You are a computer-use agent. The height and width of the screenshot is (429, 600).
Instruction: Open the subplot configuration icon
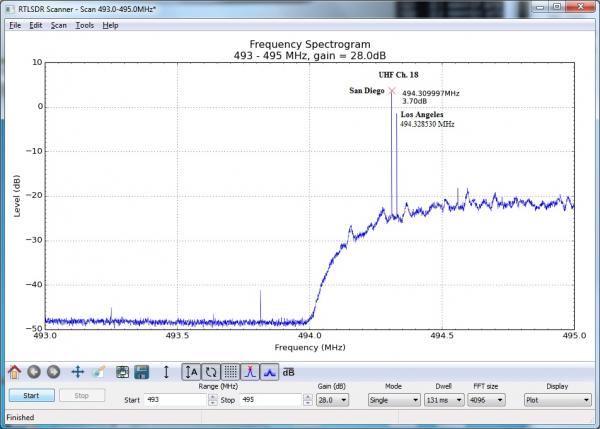tap(122, 372)
